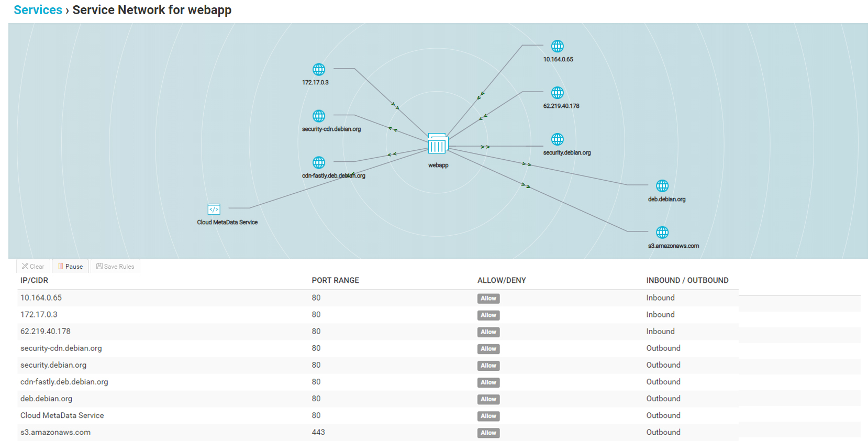Select the 10.164.0.65 globe node
The image size is (868, 441).
[x=558, y=46]
